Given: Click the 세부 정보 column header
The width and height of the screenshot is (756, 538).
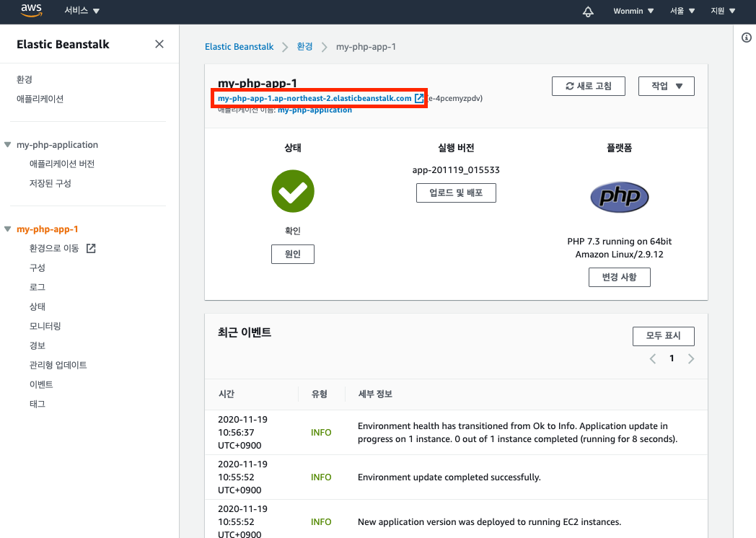Looking at the screenshot, I should tap(375, 394).
